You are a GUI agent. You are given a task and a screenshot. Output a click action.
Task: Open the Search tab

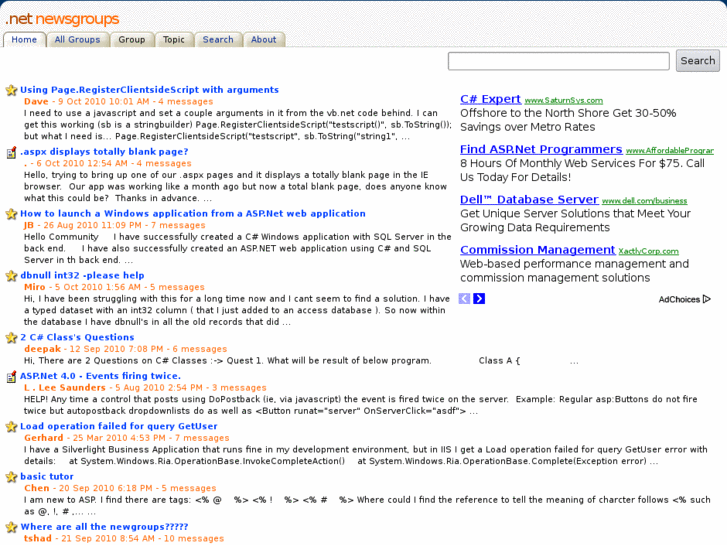click(218, 40)
